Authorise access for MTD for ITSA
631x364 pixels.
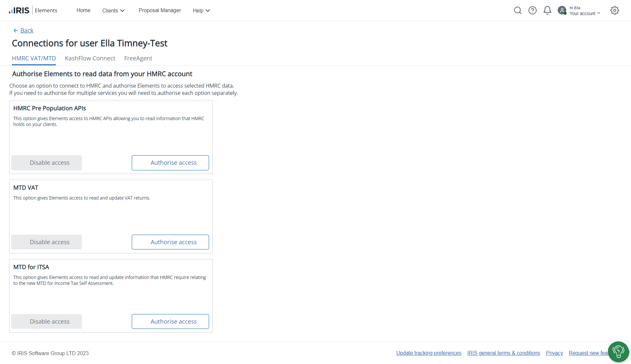coord(170,322)
